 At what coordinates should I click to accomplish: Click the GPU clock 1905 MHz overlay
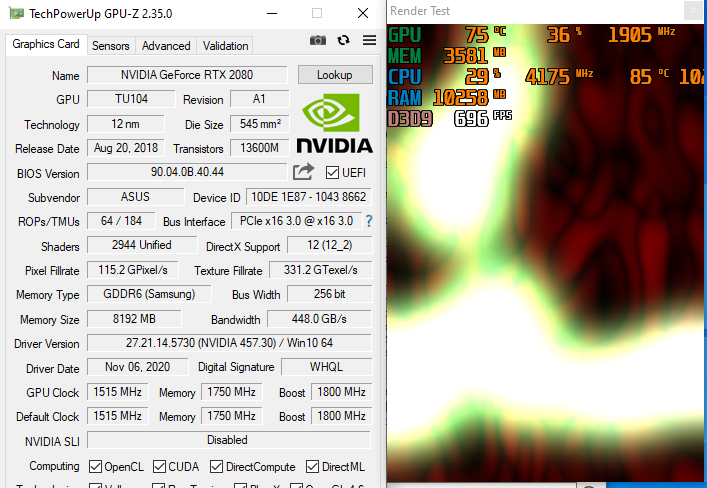pyautogui.click(x=642, y=34)
